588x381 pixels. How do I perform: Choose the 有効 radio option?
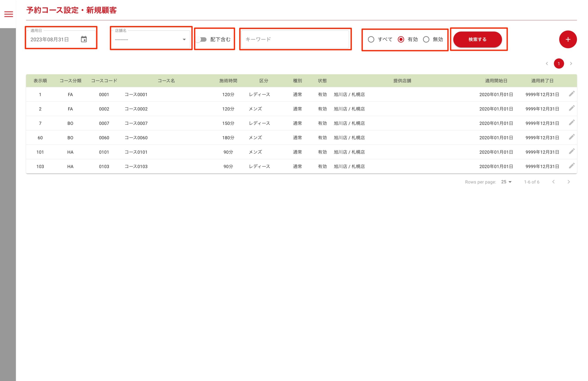[x=401, y=39]
